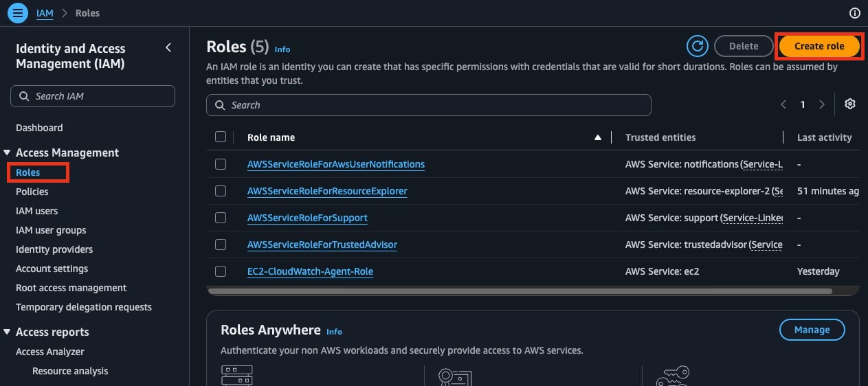Click the page number 1 indicator
Screen dimensions: 868x386
pos(803,104)
